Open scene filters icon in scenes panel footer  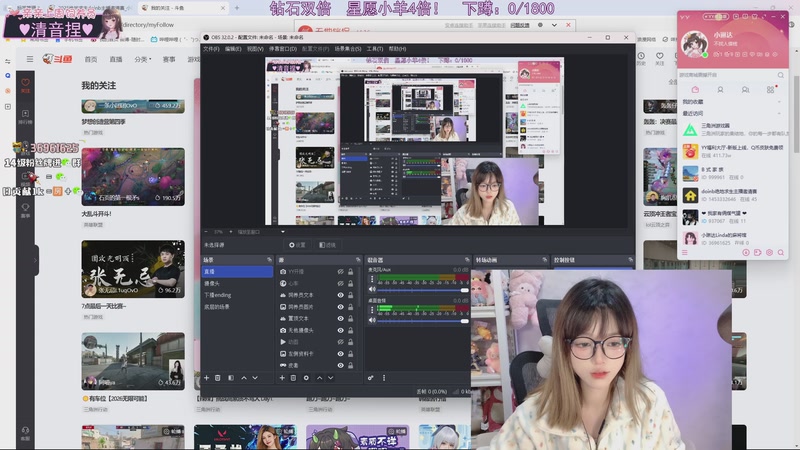click(231, 378)
